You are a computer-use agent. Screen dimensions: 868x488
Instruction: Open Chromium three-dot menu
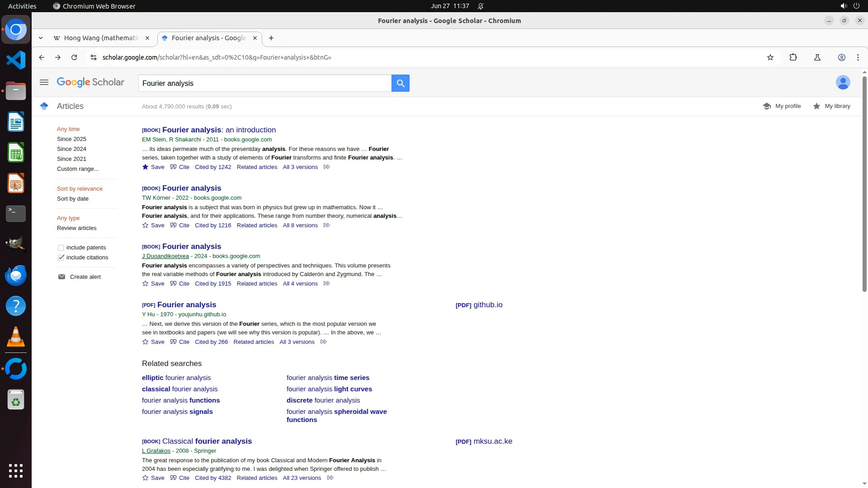coord(858,57)
